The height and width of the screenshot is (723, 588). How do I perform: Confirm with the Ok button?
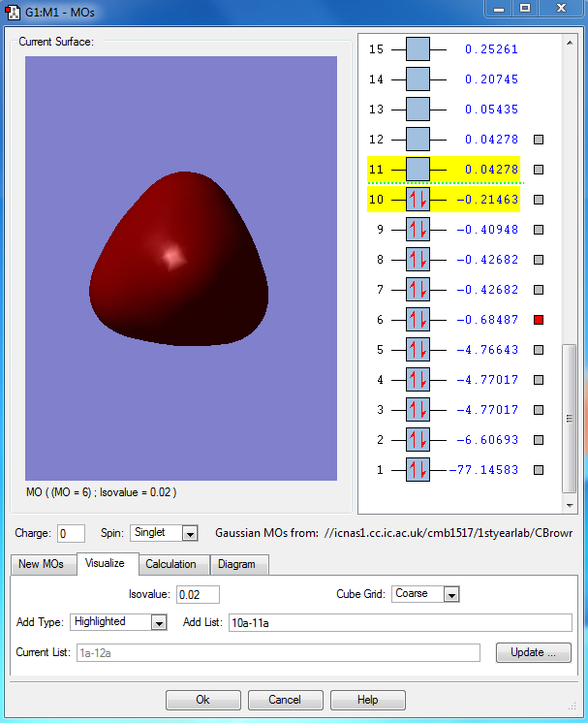coord(202,700)
